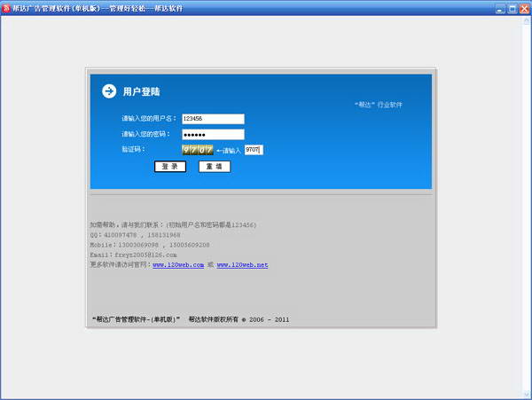Open the www.120web.com link
Viewport: 532px width, 400px height.
point(178,265)
